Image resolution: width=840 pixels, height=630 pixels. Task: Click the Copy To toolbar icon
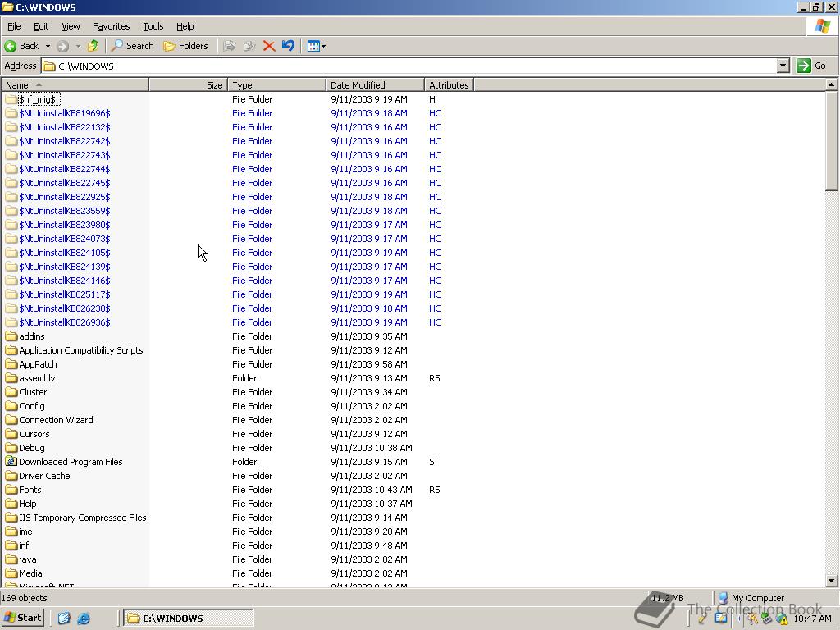249,46
